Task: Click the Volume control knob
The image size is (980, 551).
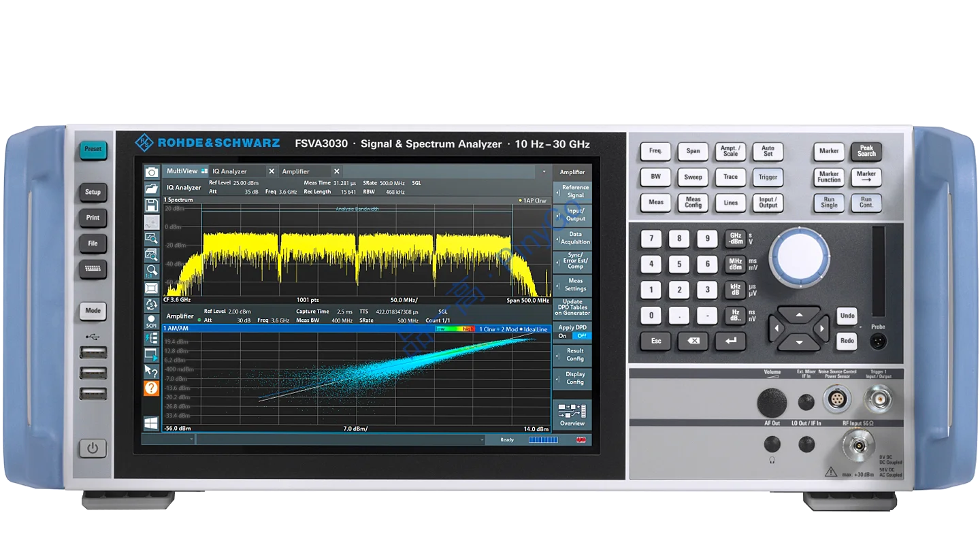Action: tap(772, 402)
